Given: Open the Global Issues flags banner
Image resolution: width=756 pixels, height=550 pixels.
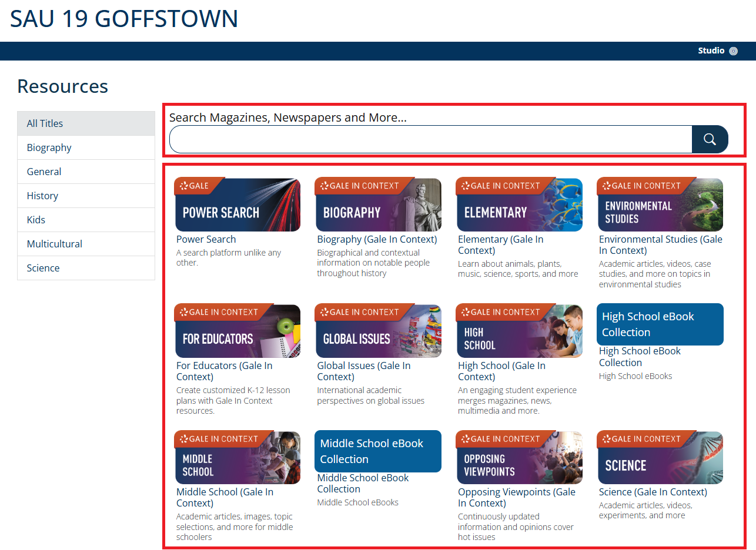Looking at the screenshot, I should coord(378,331).
